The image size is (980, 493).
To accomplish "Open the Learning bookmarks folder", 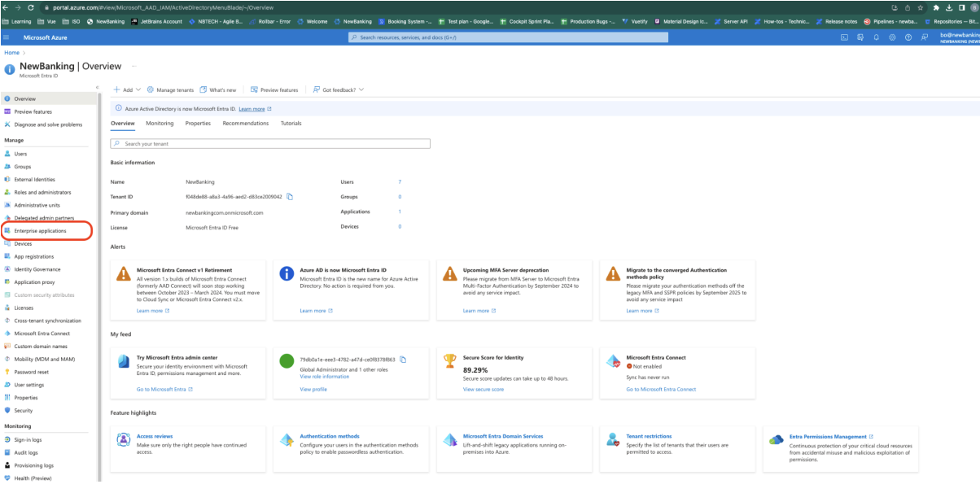I will (17, 21).
